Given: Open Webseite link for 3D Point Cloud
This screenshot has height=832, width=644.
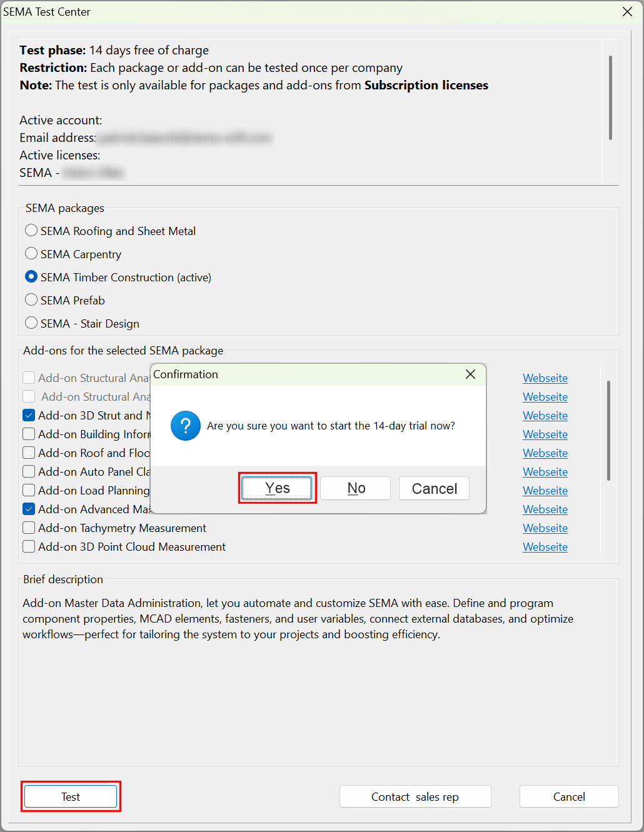Looking at the screenshot, I should (545, 547).
